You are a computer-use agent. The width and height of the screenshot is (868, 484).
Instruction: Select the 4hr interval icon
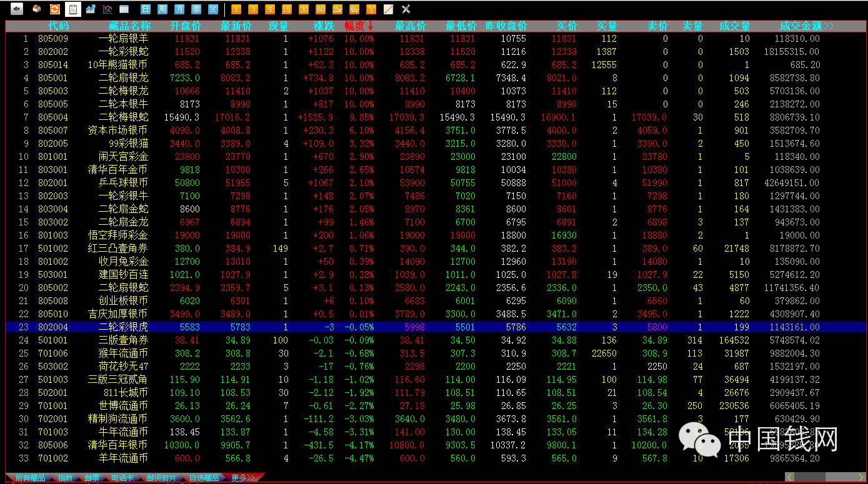(x=354, y=9)
